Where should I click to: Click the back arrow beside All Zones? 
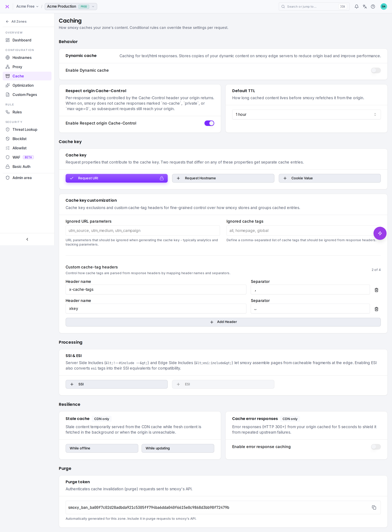point(7,21)
